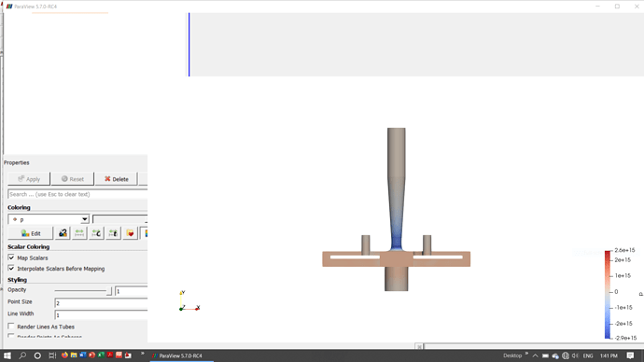Viewport: 644px width, 362px height.
Task: Click the Reset button
Action: [x=73, y=179]
